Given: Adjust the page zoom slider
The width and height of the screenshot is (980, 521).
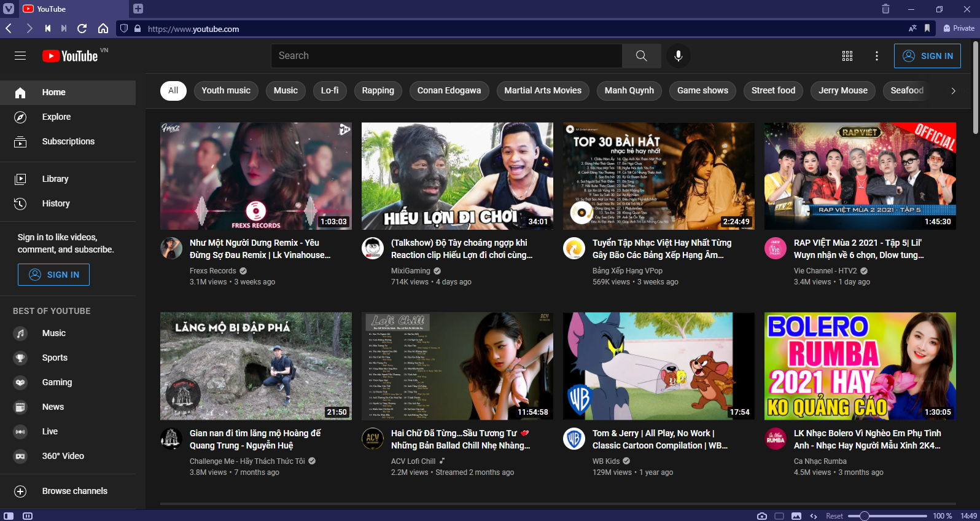Looking at the screenshot, I should tap(887, 515).
